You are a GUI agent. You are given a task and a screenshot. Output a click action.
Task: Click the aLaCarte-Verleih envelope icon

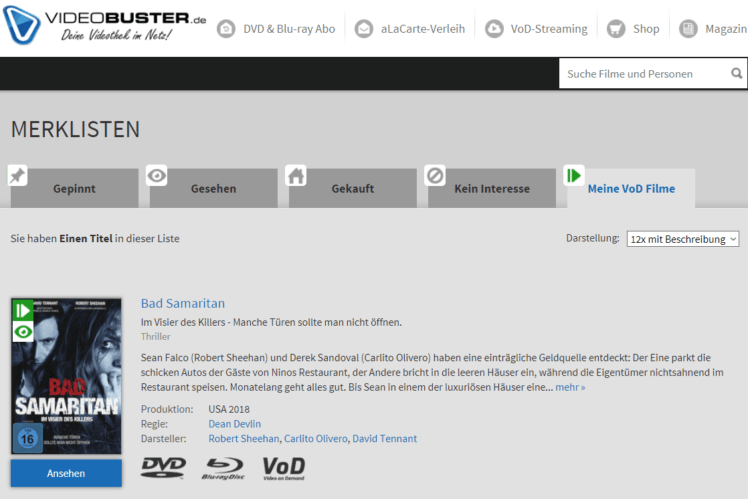[364, 29]
